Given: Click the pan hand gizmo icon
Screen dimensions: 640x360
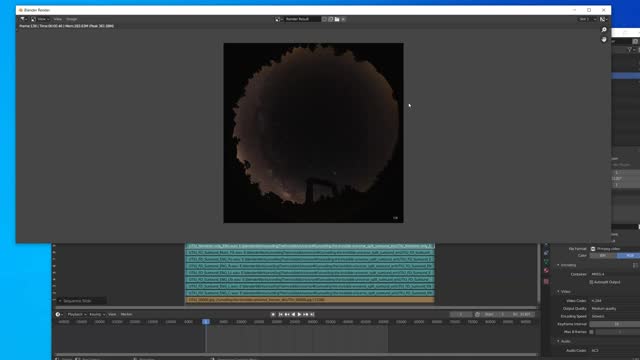Looking at the screenshot, I should point(604,40).
